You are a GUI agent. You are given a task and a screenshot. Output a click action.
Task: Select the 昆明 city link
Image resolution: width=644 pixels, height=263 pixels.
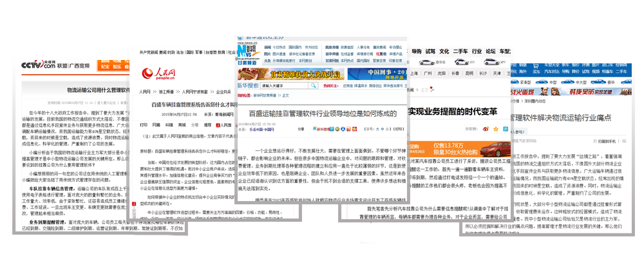(x=469, y=73)
